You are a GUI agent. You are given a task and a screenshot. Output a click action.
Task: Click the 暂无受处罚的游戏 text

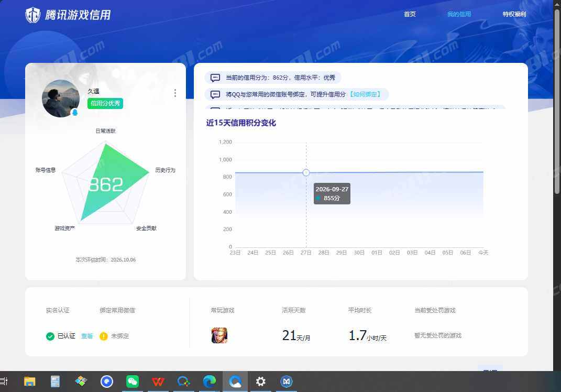pyautogui.click(x=438, y=336)
